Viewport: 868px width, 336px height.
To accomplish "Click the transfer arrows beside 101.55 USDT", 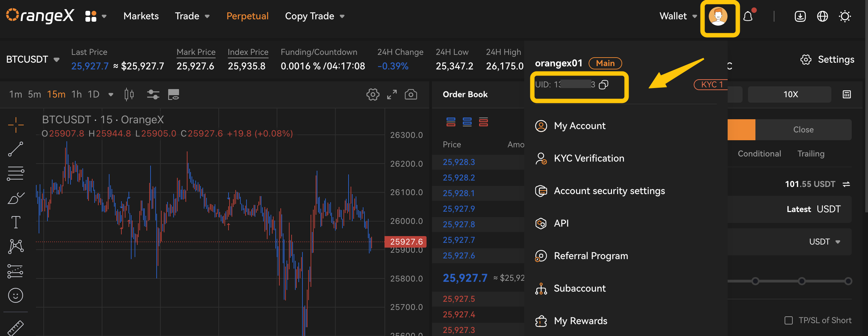I will pos(846,184).
